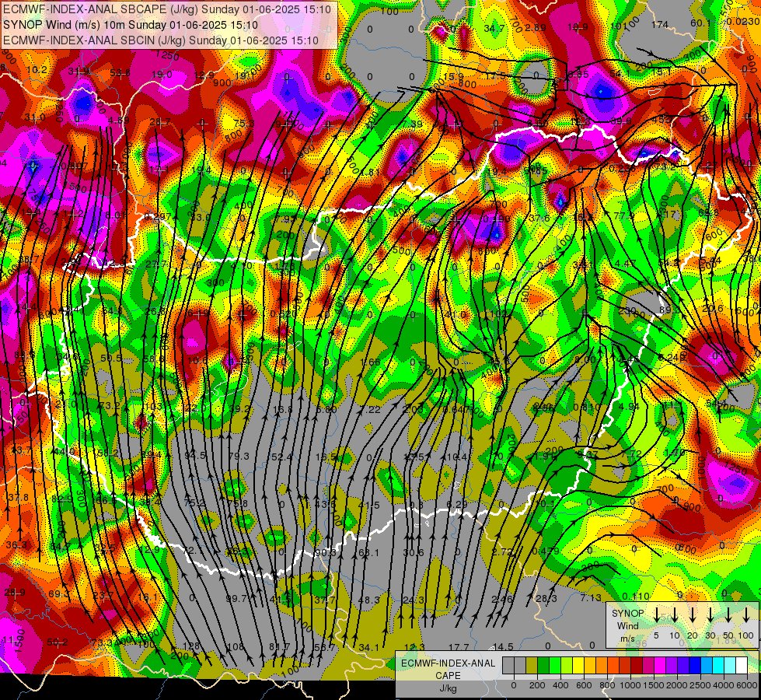The image size is (761, 700).
Task: Click the ECMWF-INDEX-ANAL SBCIN title line
Action: pos(161,40)
